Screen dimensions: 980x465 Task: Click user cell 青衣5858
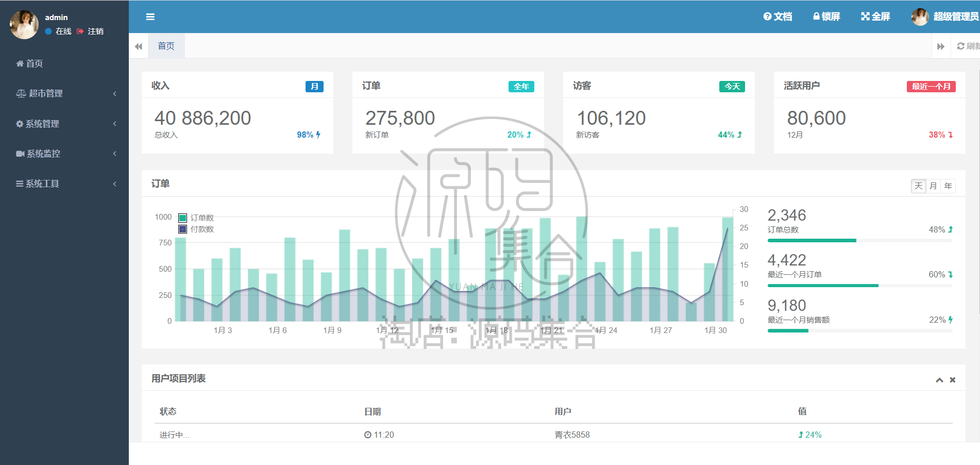[x=572, y=435]
